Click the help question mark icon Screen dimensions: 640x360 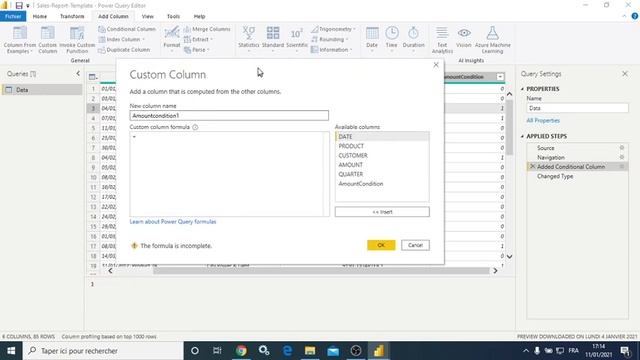(635, 16)
